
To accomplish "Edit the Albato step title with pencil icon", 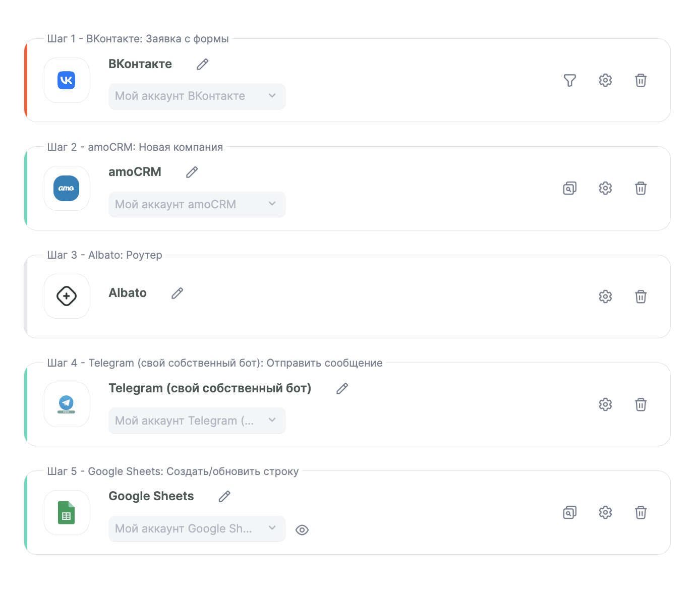I will coord(177,293).
